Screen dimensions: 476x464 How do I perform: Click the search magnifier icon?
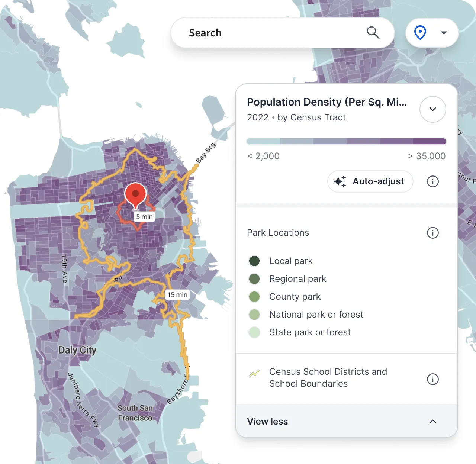point(373,32)
